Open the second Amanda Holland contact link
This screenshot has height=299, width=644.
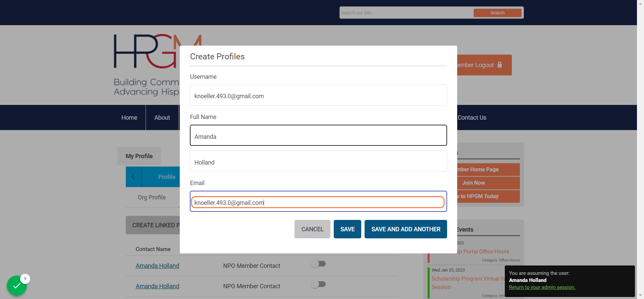tap(157, 286)
